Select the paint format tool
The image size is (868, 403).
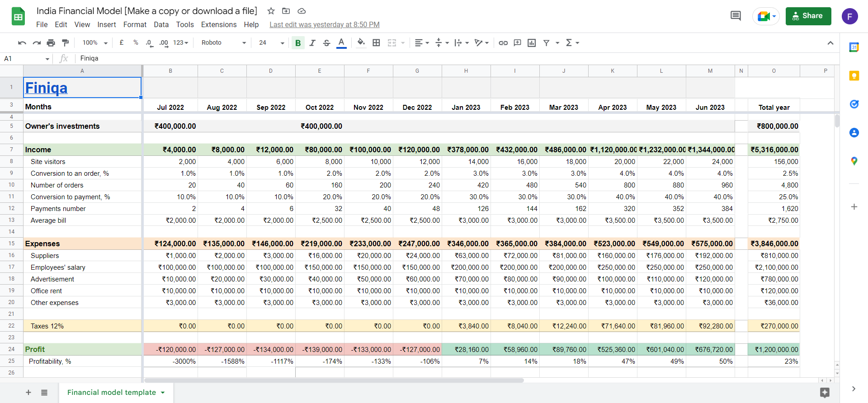pyautogui.click(x=66, y=43)
